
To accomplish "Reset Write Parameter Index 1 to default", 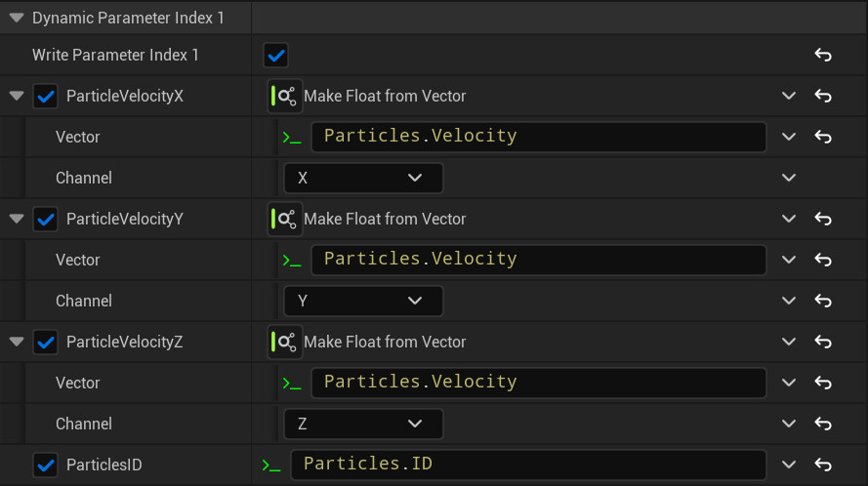I will point(822,55).
